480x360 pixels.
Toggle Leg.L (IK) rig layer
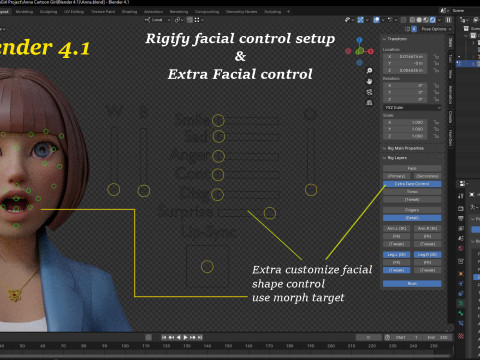pyautogui.click(x=397, y=255)
